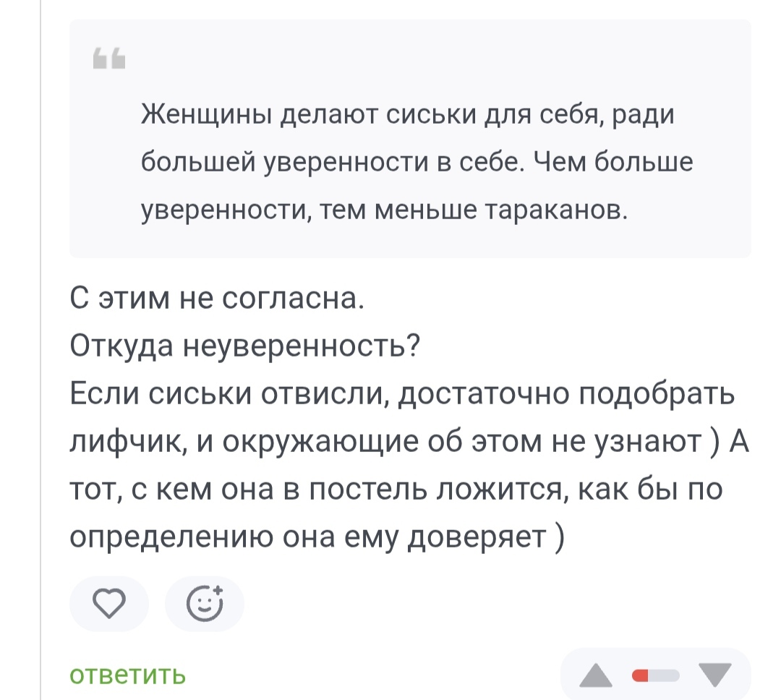The width and height of the screenshot is (781, 700).
Task: Click the question "Откуда неуверенность?"
Action: [x=246, y=348]
